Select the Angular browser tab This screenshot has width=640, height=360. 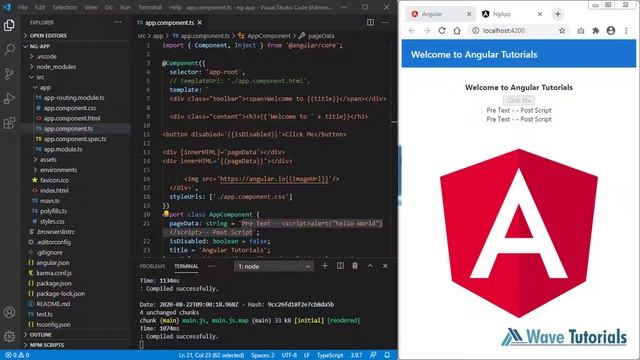point(439,14)
